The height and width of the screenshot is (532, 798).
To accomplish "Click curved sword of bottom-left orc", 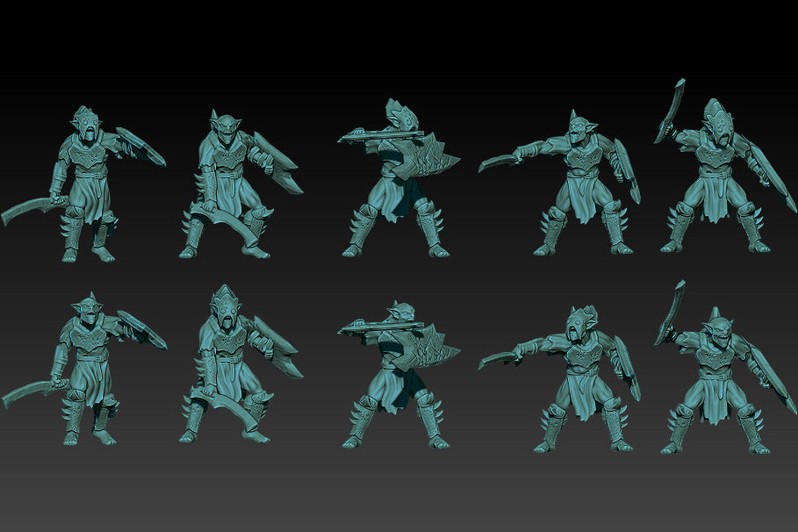I will (28, 394).
